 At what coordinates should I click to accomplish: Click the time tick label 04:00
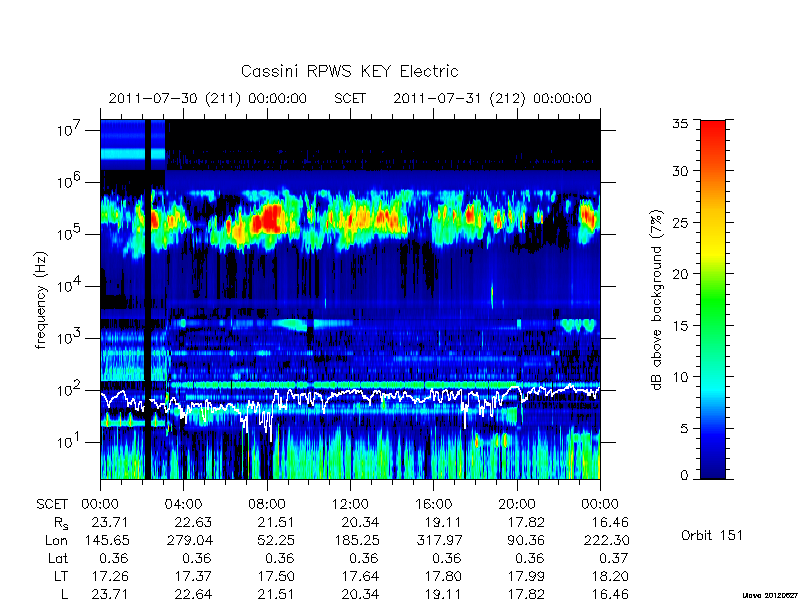[x=184, y=505]
